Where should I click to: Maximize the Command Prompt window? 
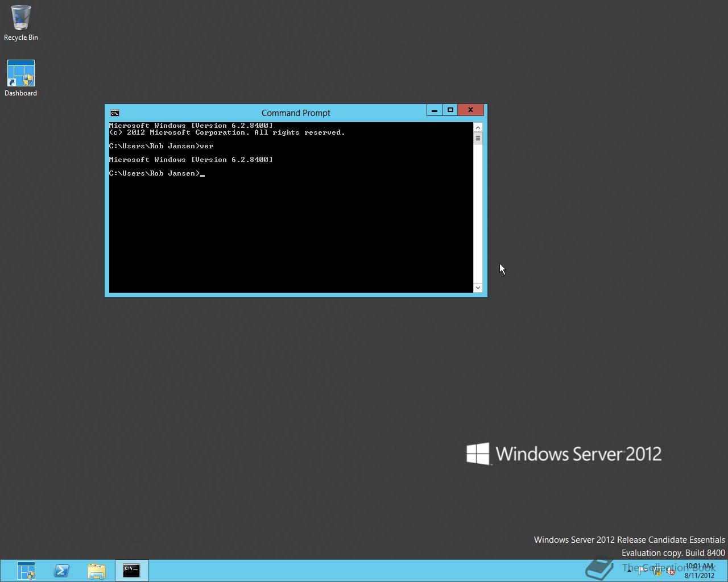[x=450, y=110]
